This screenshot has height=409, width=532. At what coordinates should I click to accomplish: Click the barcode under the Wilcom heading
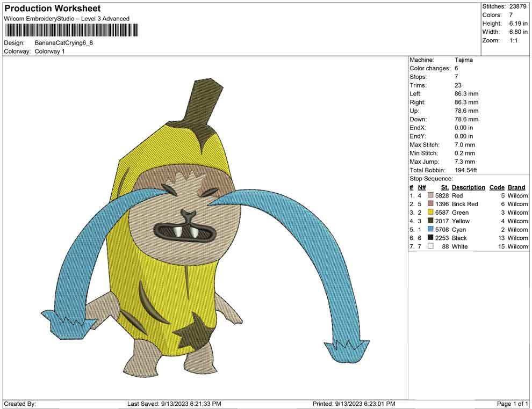(x=71, y=30)
